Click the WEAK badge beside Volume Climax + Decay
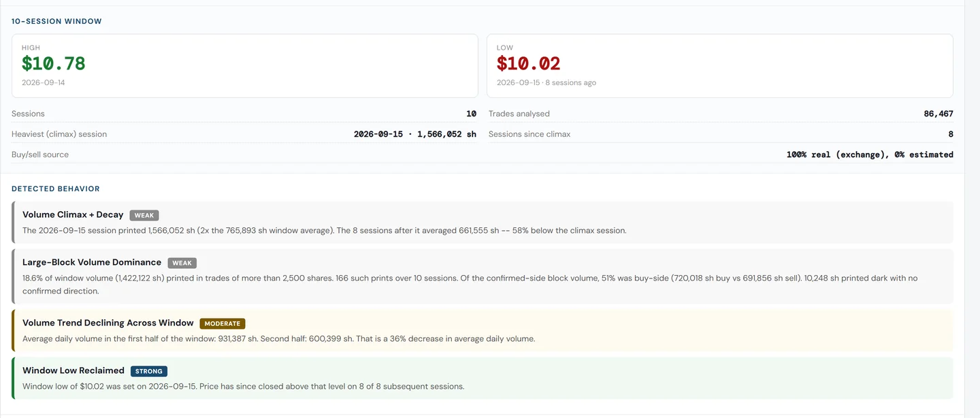 coord(144,215)
